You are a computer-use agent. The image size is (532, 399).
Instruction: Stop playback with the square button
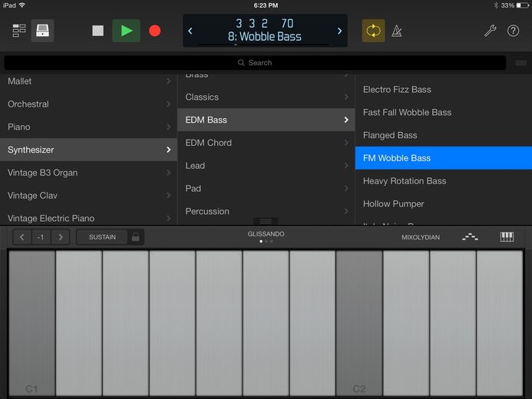click(97, 31)
